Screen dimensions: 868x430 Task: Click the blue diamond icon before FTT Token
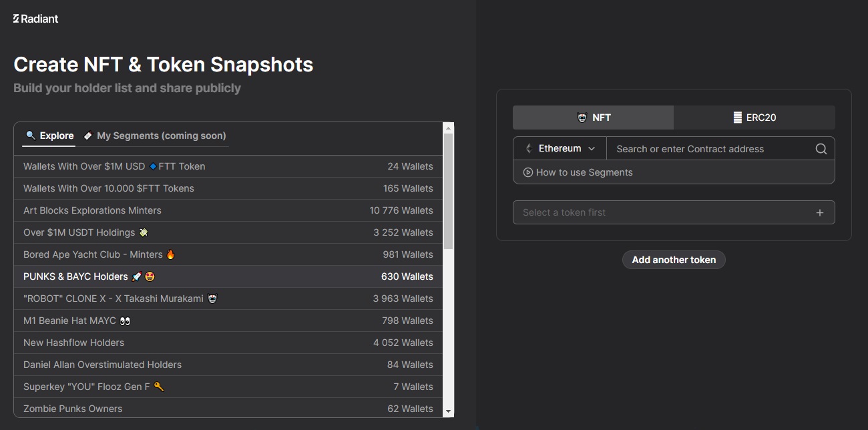(153, 166)
